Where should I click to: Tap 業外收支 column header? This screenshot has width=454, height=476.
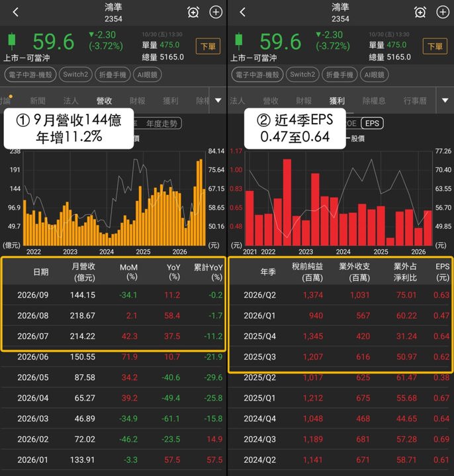[355, 272]
